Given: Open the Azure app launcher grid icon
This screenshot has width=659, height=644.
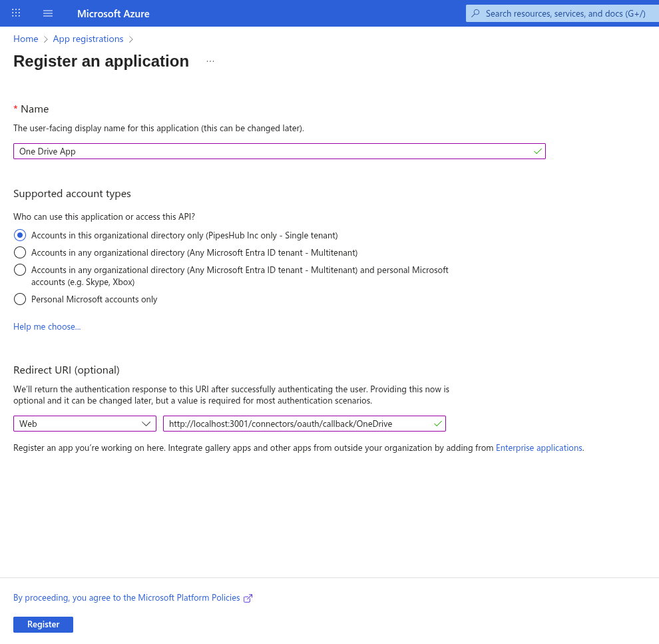Looking at the screenshot, I should [x=15, y=13].
